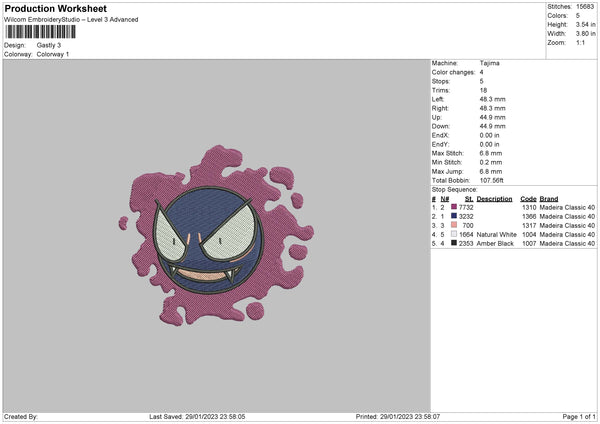This screenshot has width=600, height=424.
Task: Click thread code 1310
Action: coord(529,207)
